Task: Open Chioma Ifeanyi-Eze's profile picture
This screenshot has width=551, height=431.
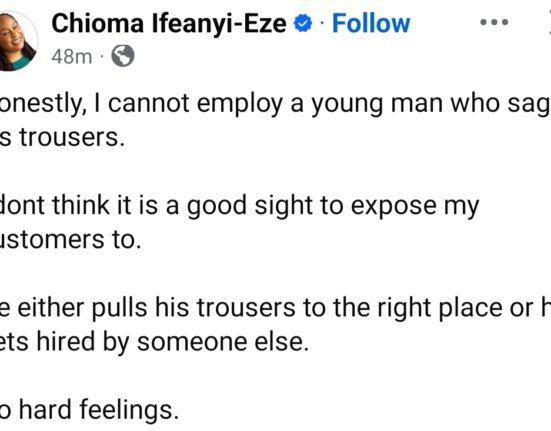Action: click(x=17, y=40)
